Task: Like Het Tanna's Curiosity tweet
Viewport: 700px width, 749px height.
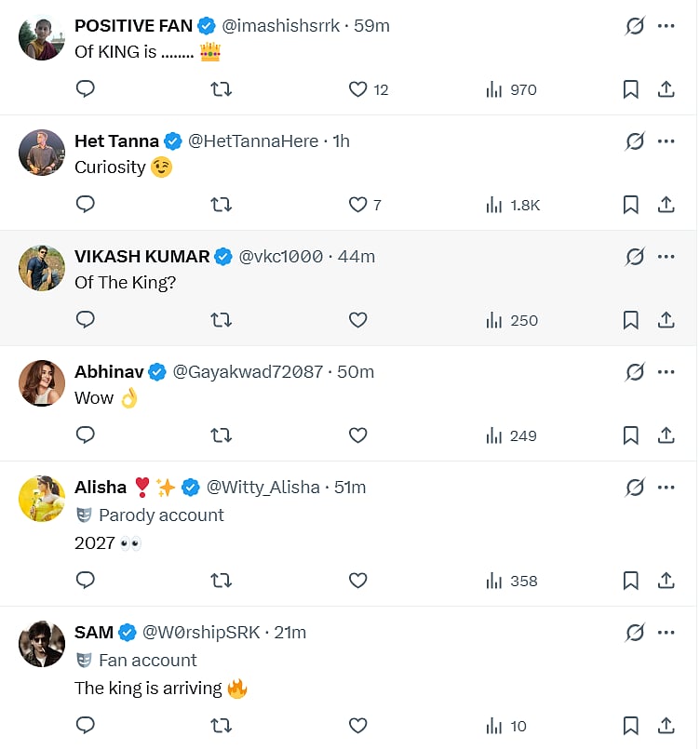Action: tap(357, 205)
